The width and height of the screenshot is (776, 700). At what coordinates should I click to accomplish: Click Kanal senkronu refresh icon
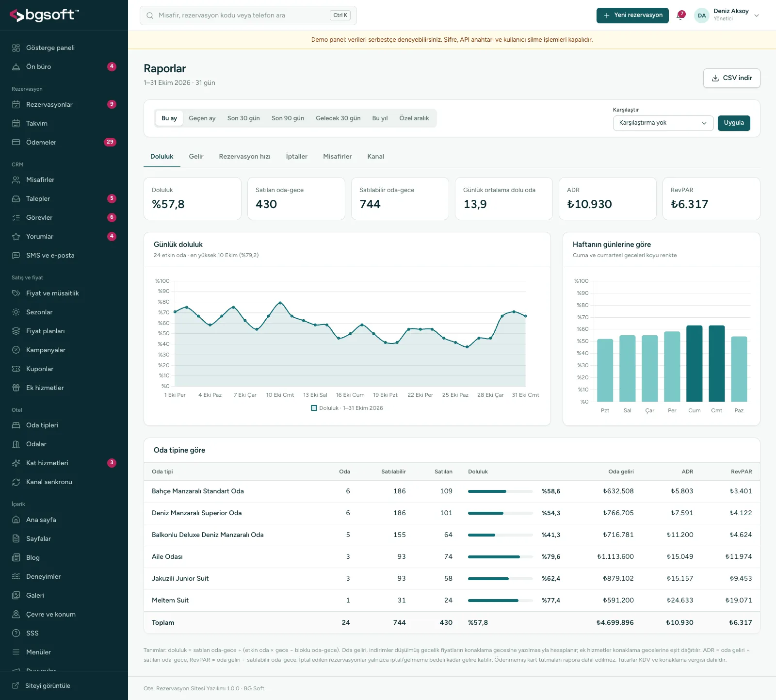pos(16,482)
